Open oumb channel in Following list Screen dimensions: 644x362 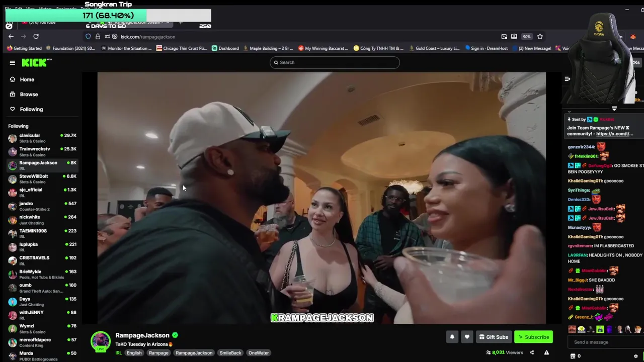coord(42,288)
